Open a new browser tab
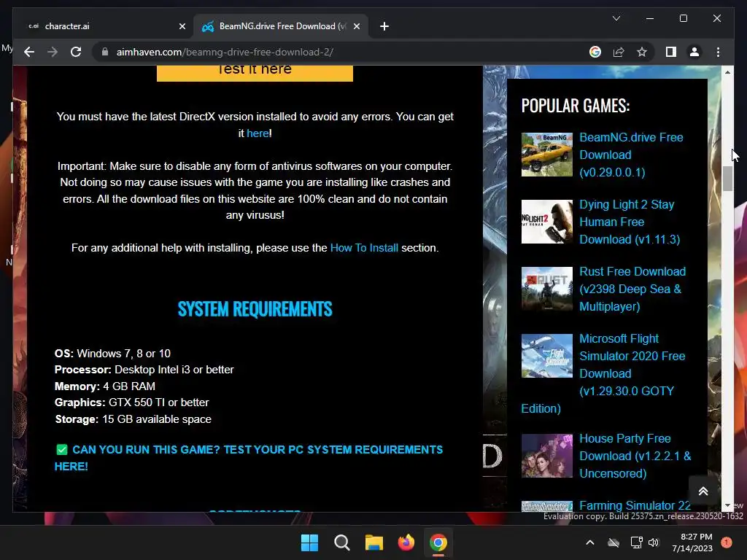 384,26
